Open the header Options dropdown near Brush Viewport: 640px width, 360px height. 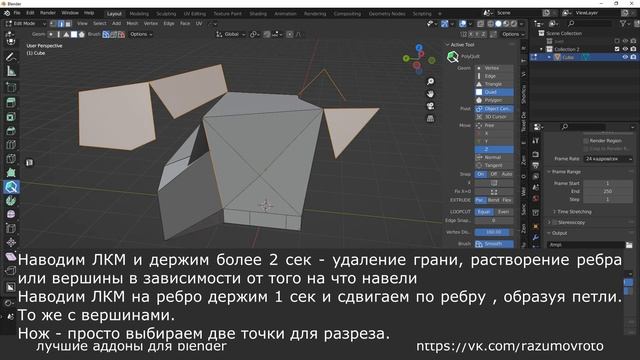coord(141,34)
